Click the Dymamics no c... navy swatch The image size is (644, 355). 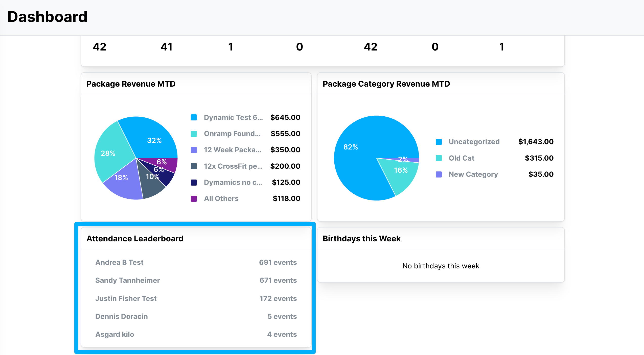pos(194,182)
